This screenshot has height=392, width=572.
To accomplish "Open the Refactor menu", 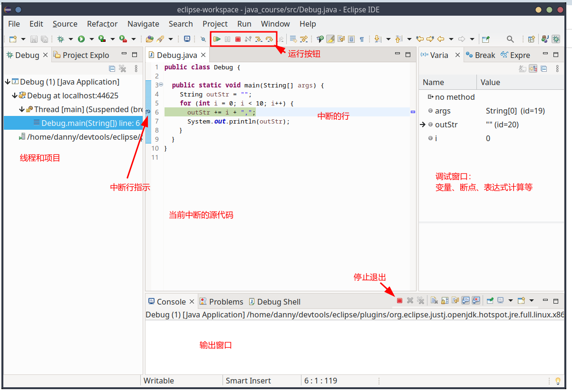I will point(102,24).
